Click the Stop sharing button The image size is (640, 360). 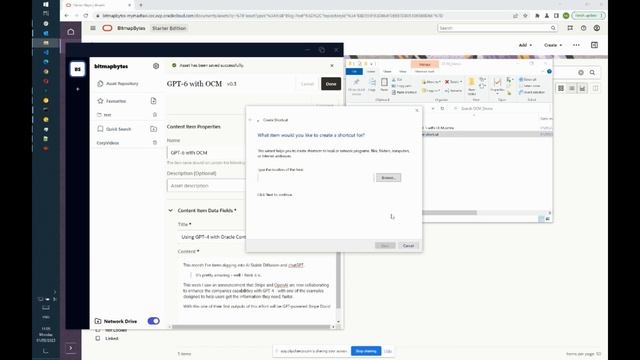click(366, 351)
